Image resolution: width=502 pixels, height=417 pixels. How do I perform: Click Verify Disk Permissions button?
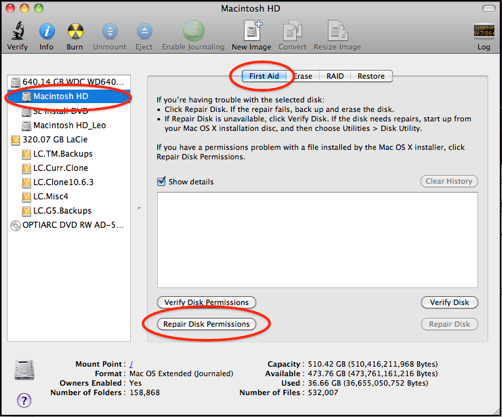[x=207, y=302]
